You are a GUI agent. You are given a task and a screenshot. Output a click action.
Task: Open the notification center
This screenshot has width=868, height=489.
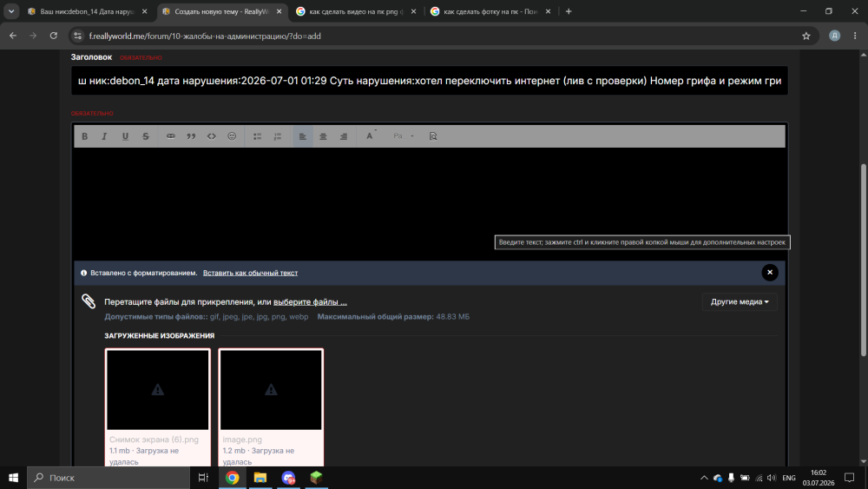coord(849,478)
